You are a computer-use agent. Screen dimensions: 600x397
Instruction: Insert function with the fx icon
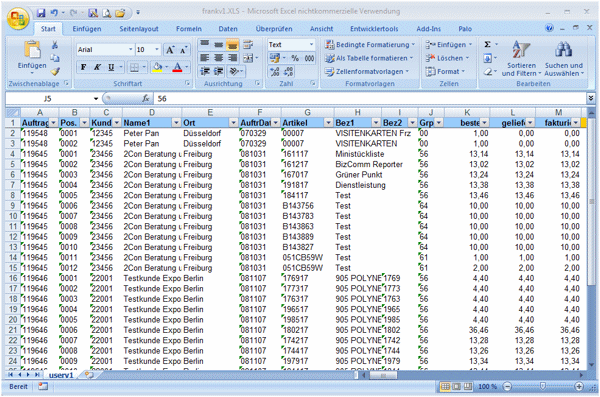[x=145, y=99]
